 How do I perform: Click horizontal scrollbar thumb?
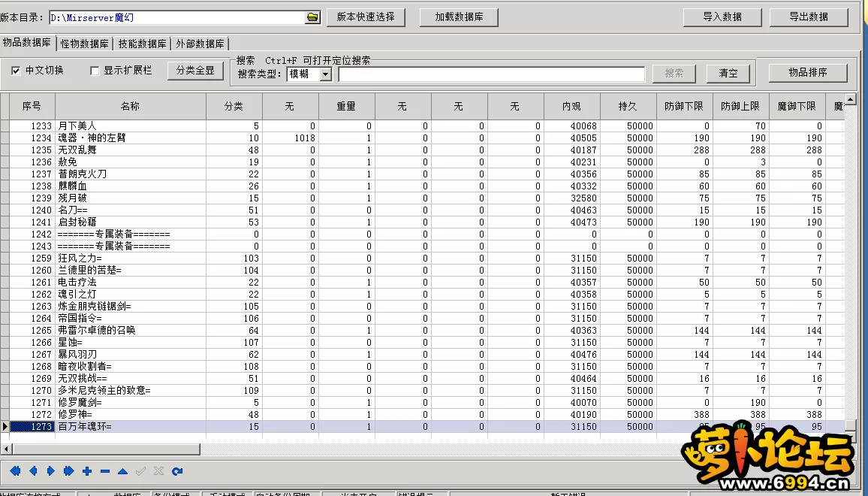pos(107,449)
